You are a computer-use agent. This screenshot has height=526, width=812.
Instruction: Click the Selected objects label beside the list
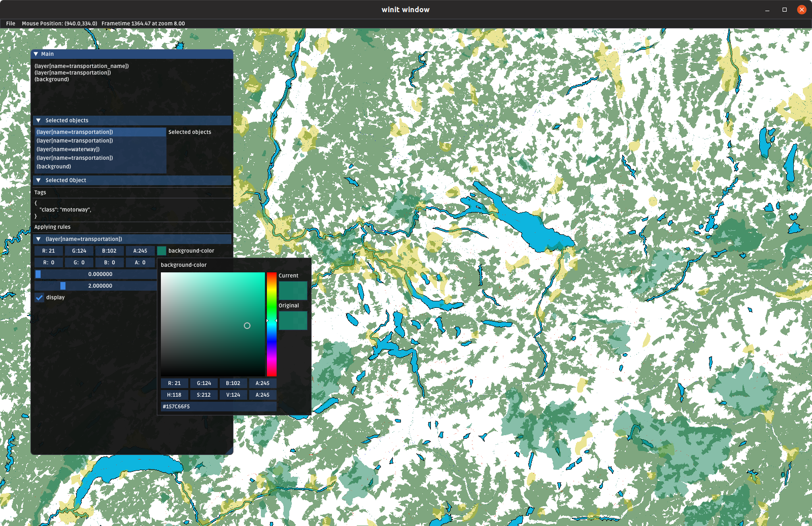(190, 132)
